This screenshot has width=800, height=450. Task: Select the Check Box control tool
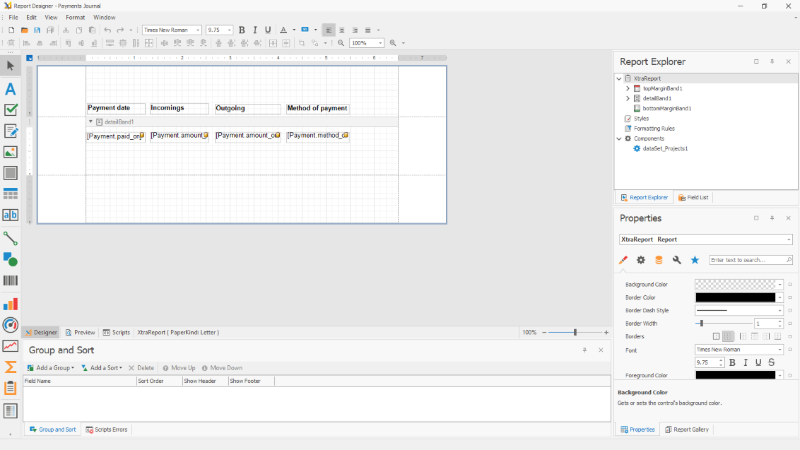pyautogui.click(x=11, y=110)
